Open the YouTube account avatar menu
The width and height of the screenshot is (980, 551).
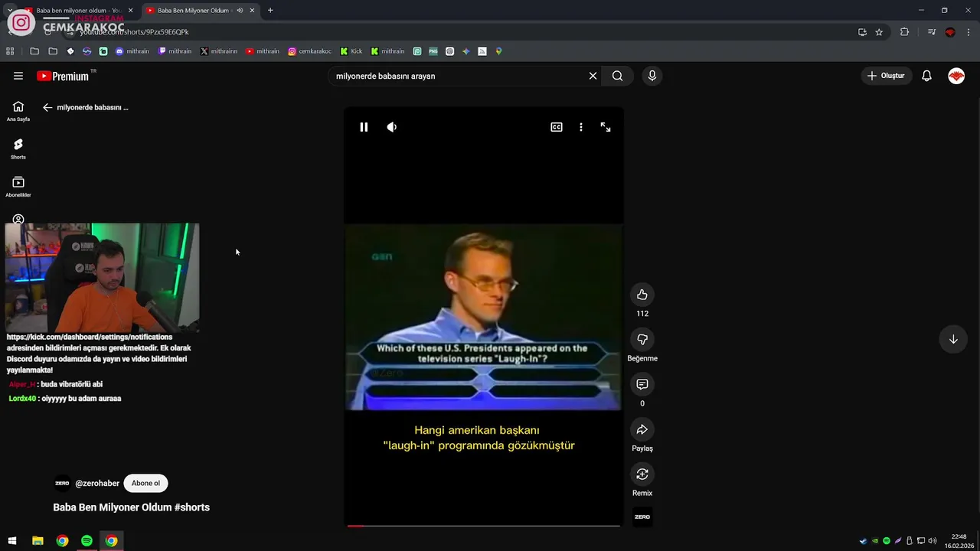pos(956,76)
